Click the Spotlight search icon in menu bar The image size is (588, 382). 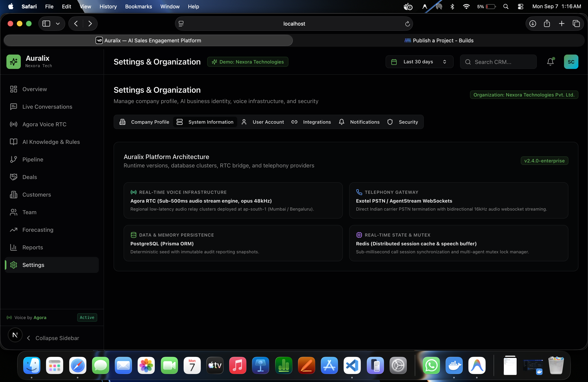(x=506, y=6)
